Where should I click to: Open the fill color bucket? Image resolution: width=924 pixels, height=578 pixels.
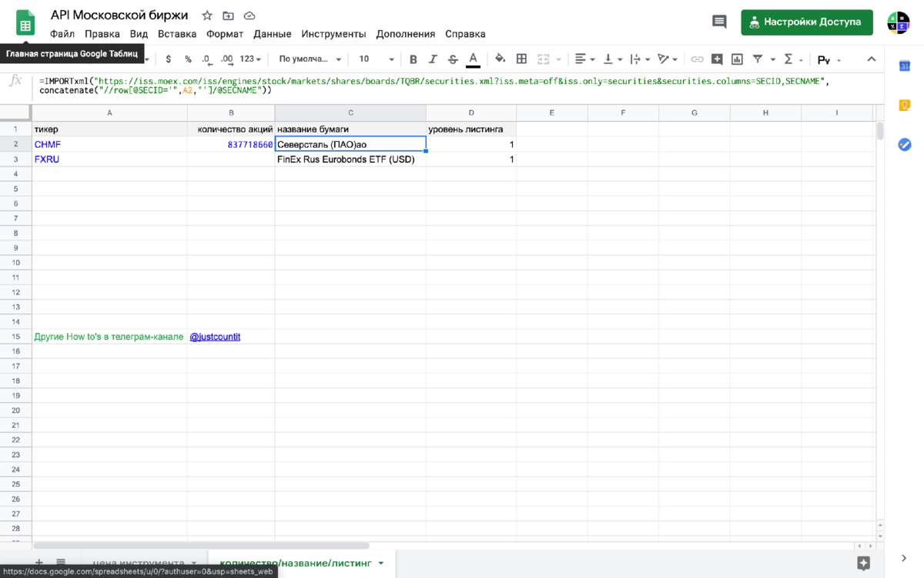pos(500,59)
